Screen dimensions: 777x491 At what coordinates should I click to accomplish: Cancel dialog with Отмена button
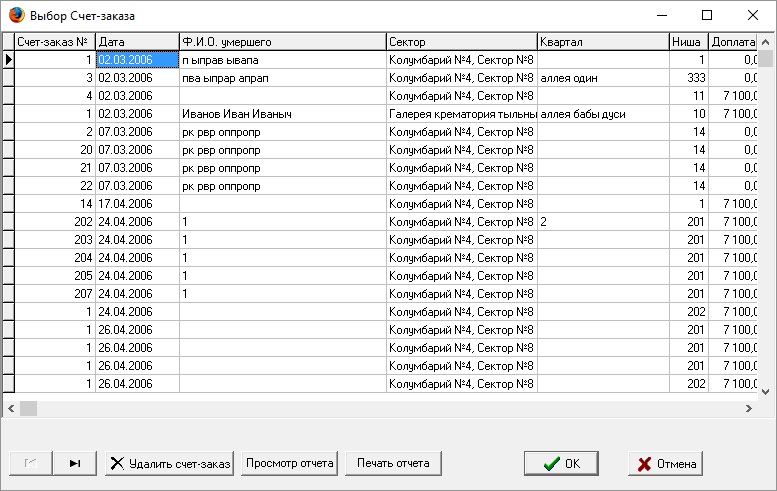point(666,463)
